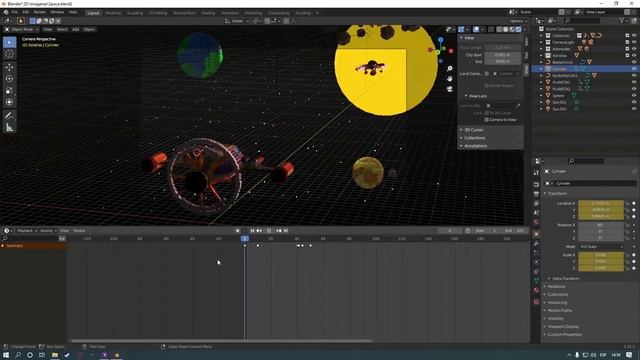This screenshot has width=640, height=360.
Task: Open the Tool properties tab icon
Action: pyautogui.click(x=536, y=173)
